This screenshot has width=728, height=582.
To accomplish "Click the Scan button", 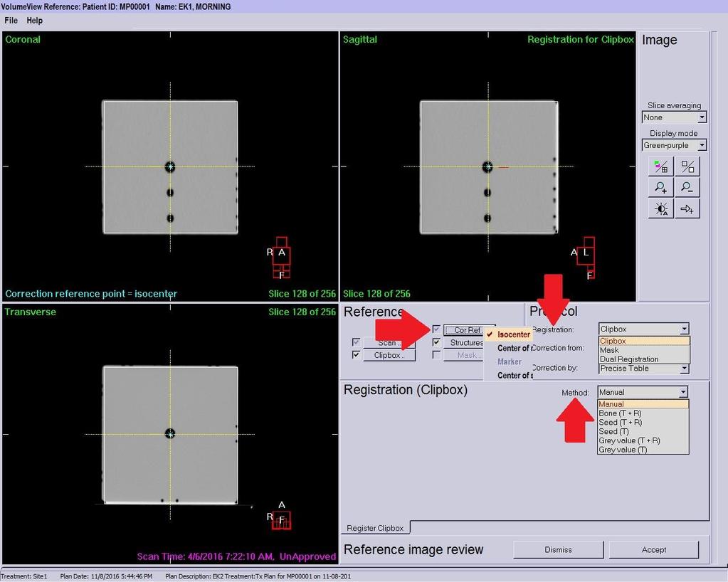I will [x=389, y=343].
